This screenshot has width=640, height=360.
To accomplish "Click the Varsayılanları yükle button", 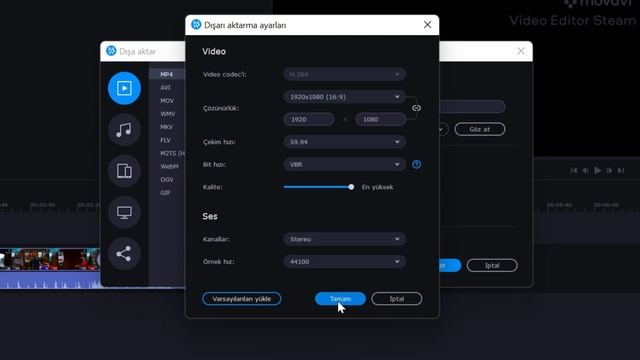I will pyautogui.click(x=242, y=299).
